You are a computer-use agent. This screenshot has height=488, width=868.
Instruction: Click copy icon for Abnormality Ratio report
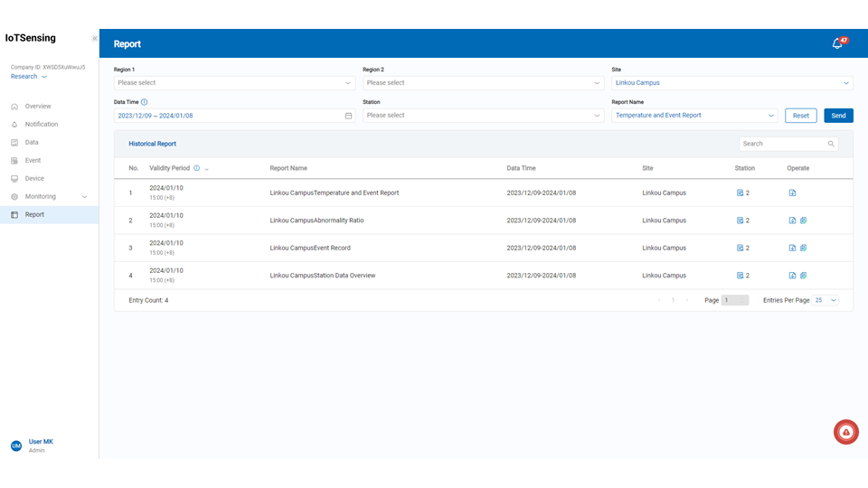[x=803, y=221]
